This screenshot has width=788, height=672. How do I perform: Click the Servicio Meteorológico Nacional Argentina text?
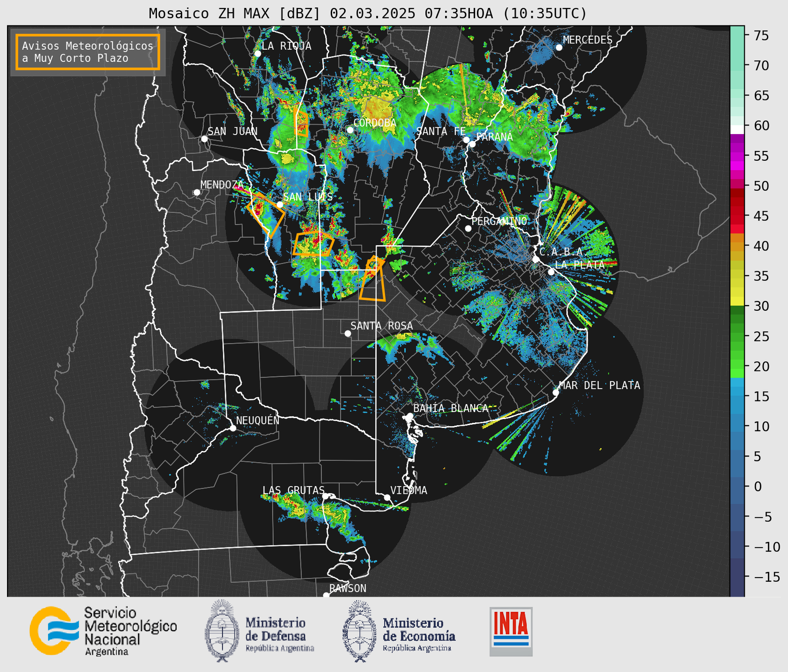pyautogui.click(x=130, y=631)
